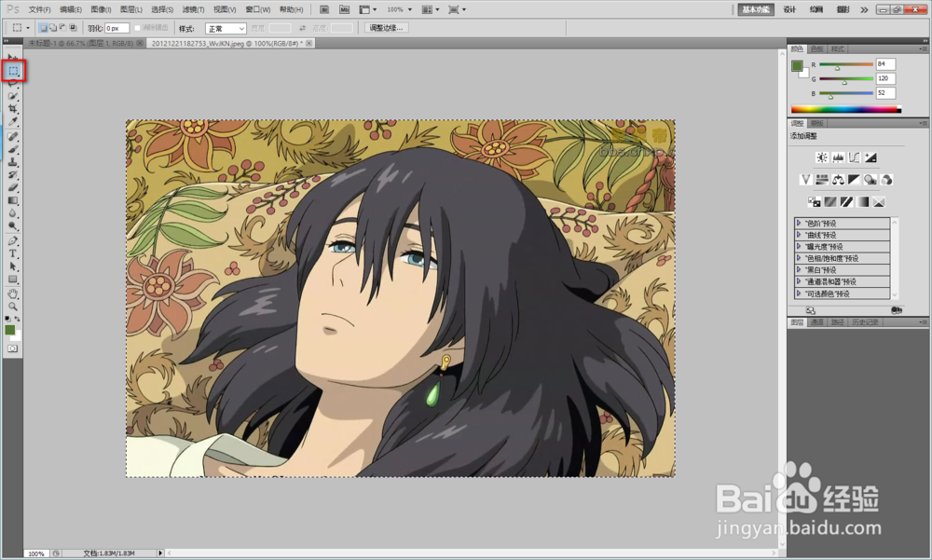Select the Eraser tool
932x560 pixels.
pyautogui.click(x=12, y=188)
